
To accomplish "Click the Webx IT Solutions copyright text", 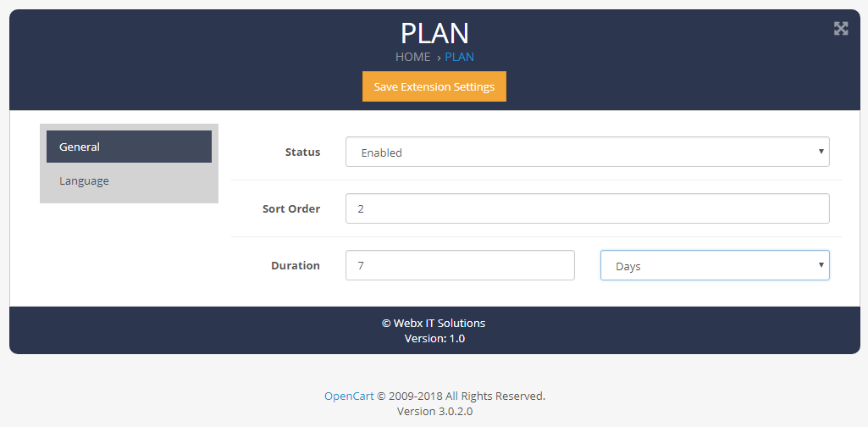I will click(434, 323).
